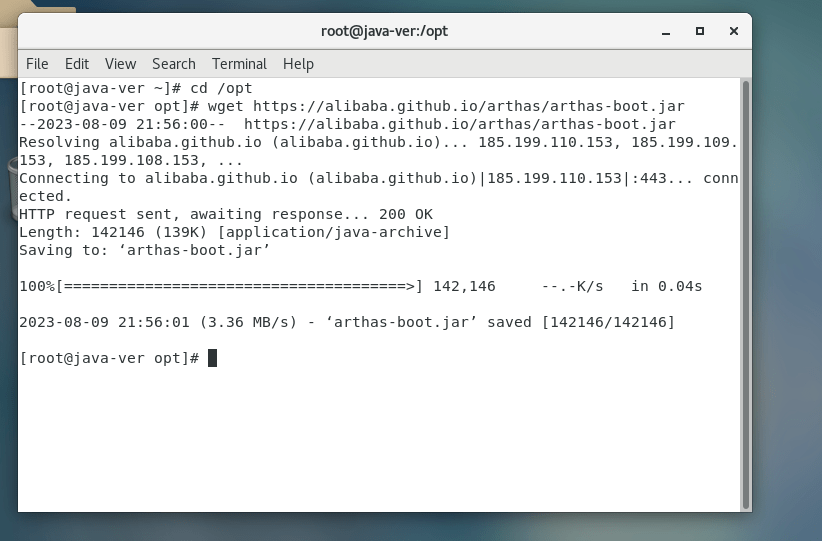This screenshot has height=541, width=822.
Task: Open the Help menu
Action: tap(298, 64)
